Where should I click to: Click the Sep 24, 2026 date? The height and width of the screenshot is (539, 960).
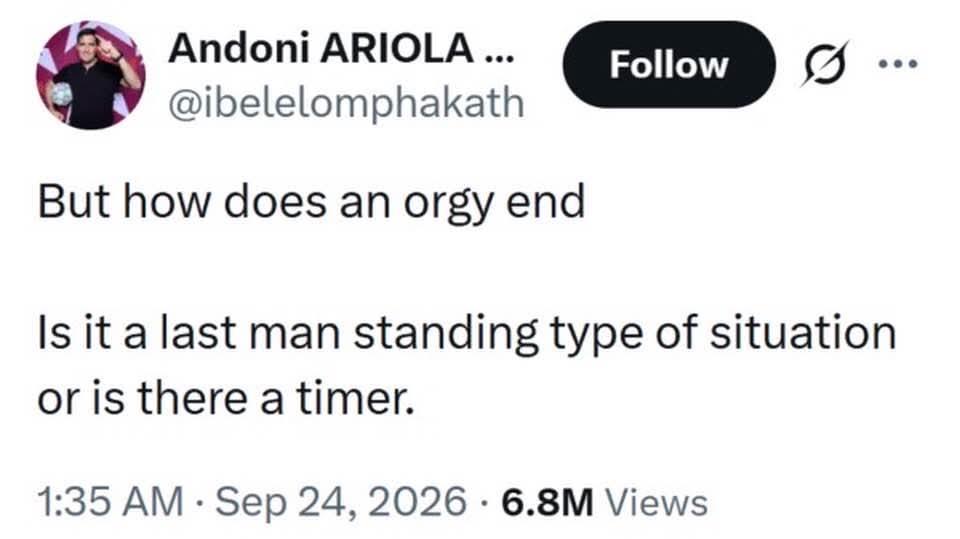(340, 502)
